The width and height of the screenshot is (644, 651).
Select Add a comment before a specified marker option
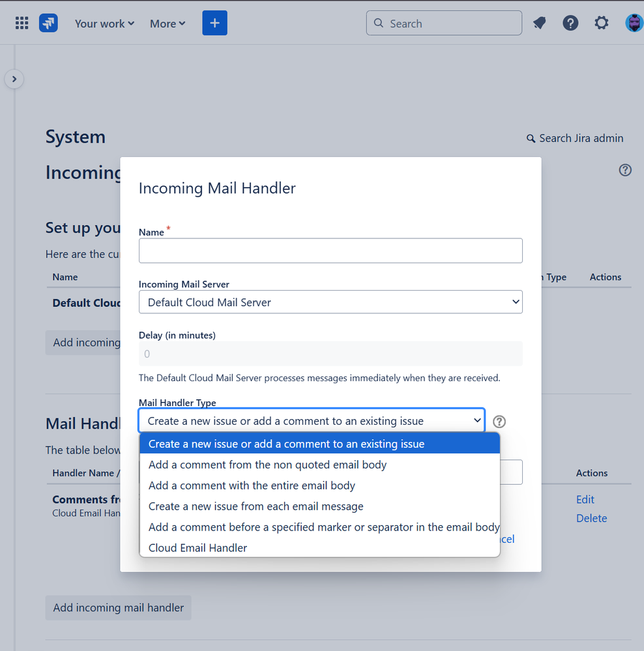tap(319, 527)
